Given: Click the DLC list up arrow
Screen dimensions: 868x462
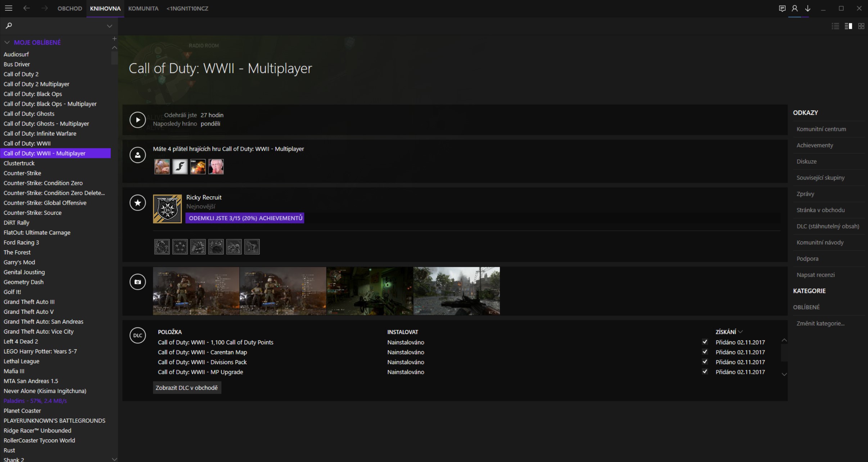Looking at the screenshot, I should pos(784,340).
